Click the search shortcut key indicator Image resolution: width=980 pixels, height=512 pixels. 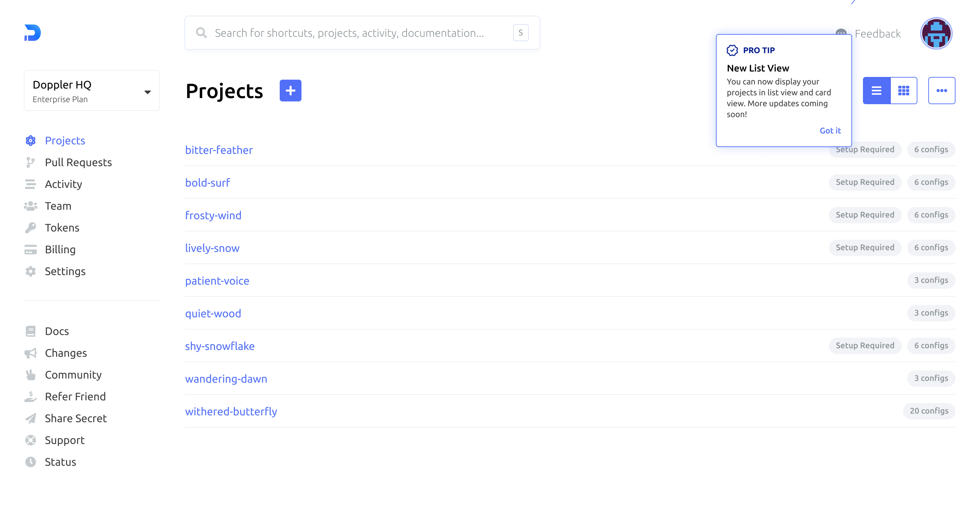pyautogui.click(x=521, y=33)
